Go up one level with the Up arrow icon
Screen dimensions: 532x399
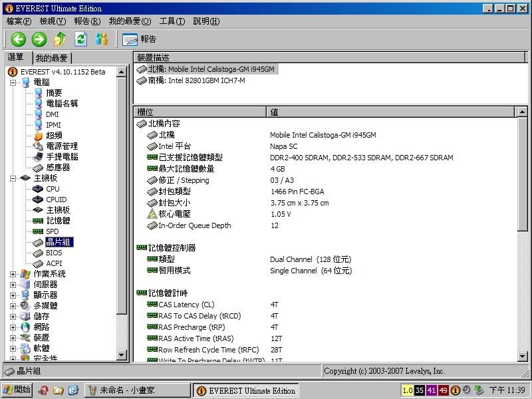click(x=60, y=39)
